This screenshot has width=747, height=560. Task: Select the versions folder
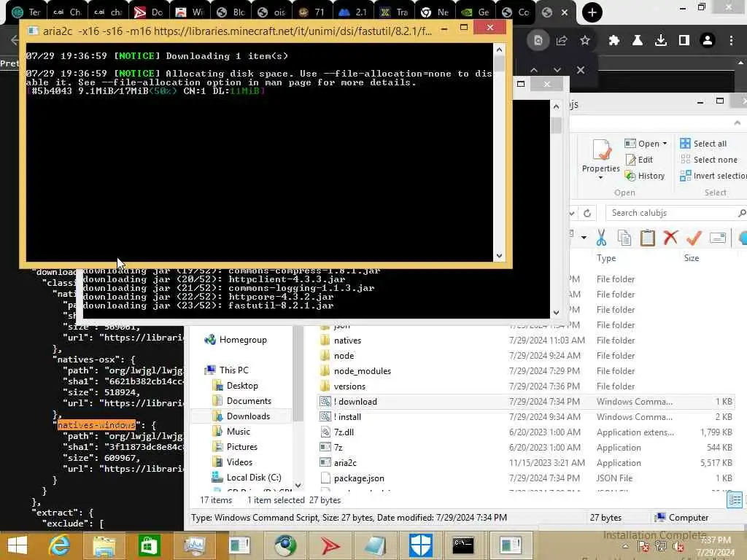(349, 386)
